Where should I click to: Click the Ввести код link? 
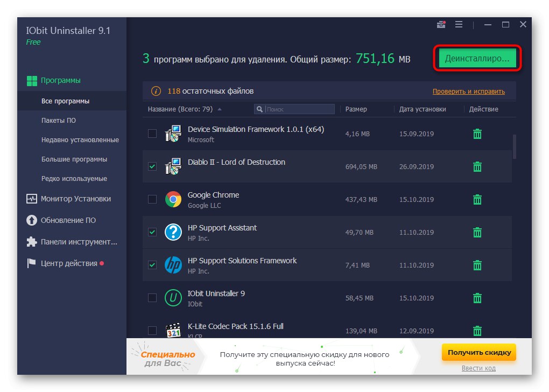(478, 368)
